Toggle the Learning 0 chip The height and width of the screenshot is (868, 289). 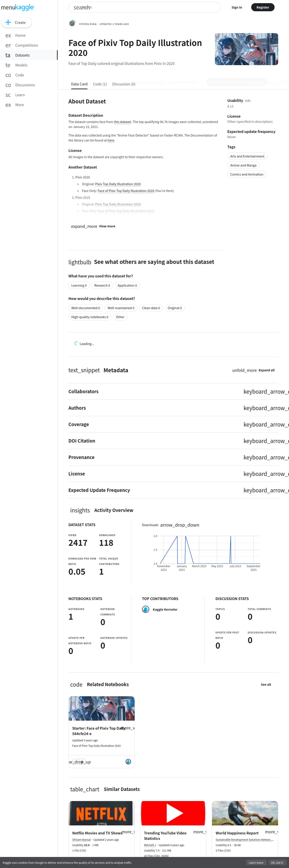[79, 286]
